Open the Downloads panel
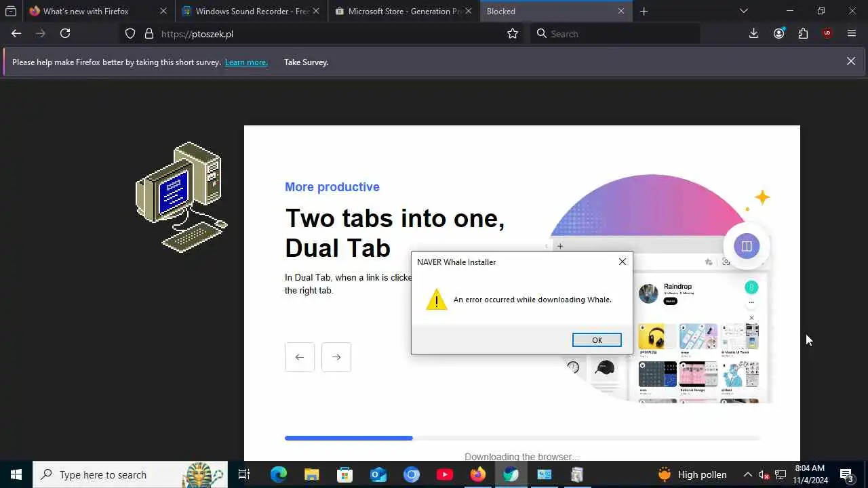The image size is (868, 488). 753,33
